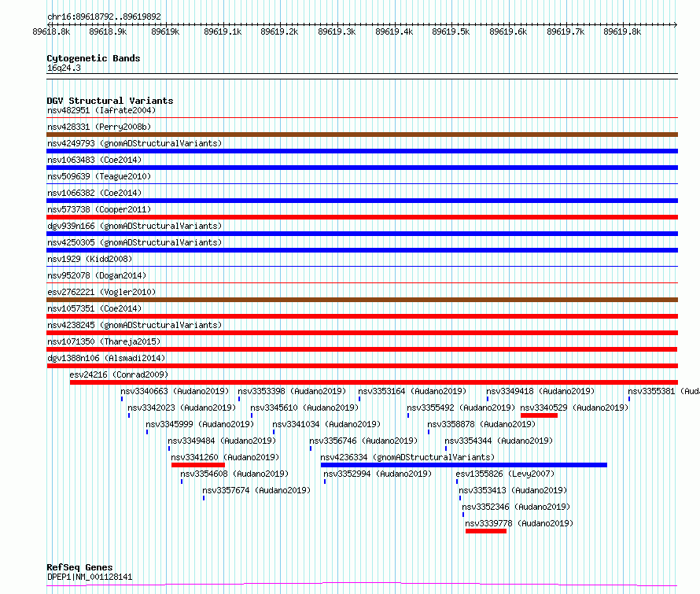Select the nsv3345999 (Audano2019) variant label
The height and width of the screenshot is (594, 700).
200,424
